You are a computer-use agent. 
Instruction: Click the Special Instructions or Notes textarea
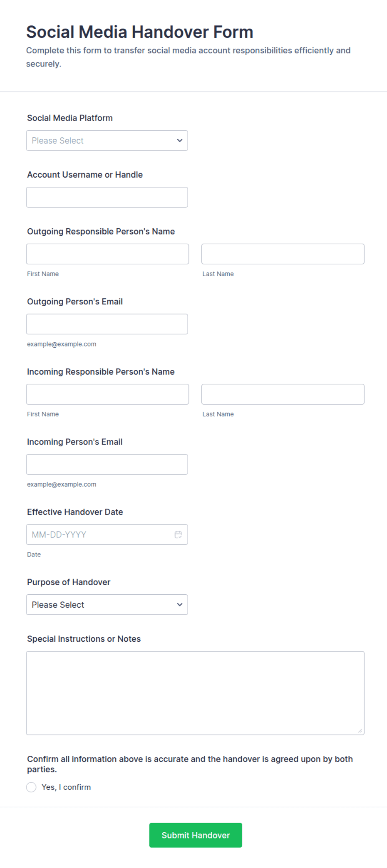195,693
